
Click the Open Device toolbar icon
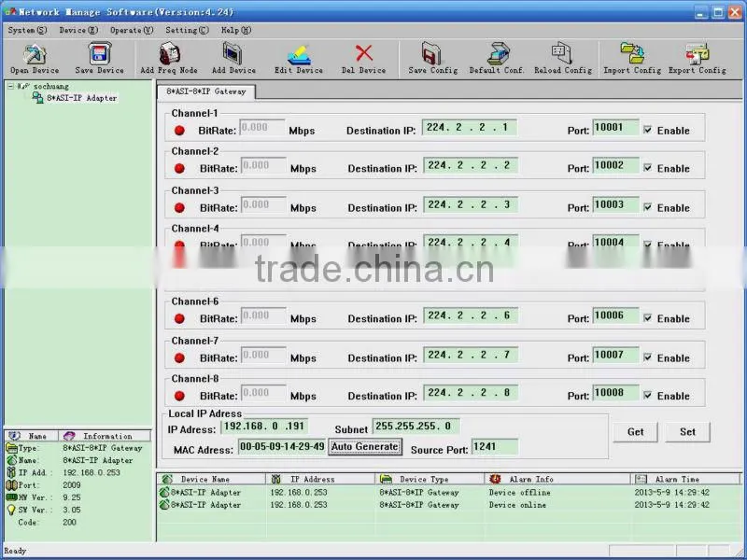point(35,54)
